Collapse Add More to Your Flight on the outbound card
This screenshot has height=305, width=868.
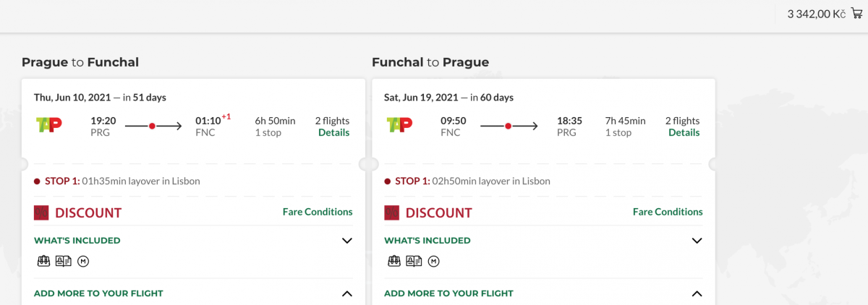pyautogui.click(x=346, y=293)
